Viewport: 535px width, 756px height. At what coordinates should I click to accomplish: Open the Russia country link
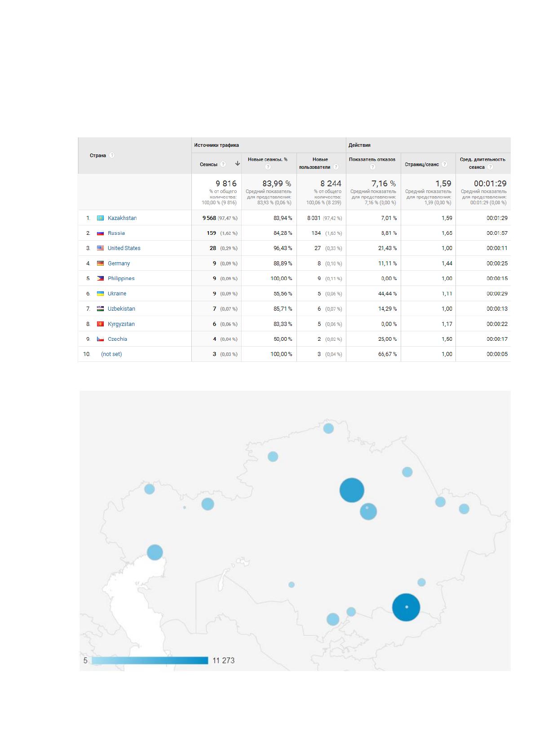point(116,233)
